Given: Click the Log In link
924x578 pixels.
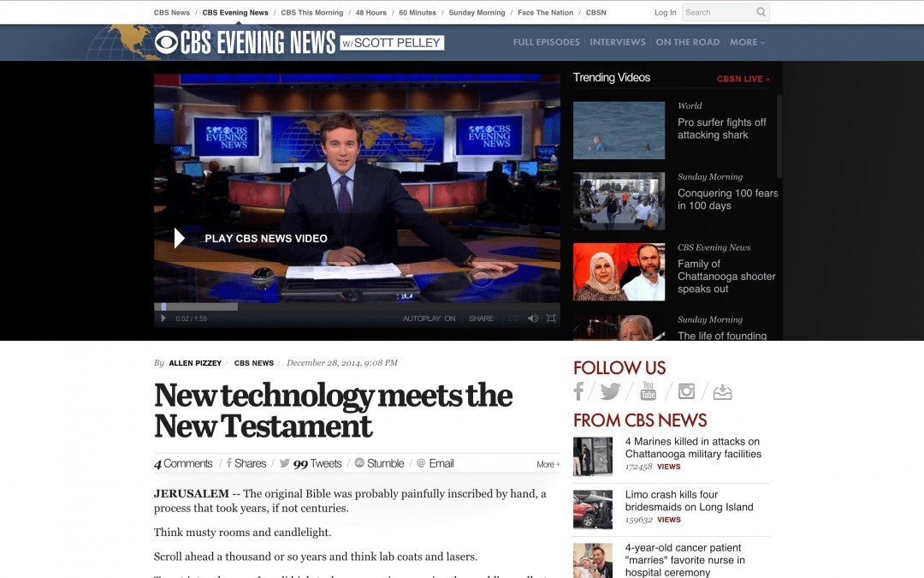Looking at the screenshot, I should click(665, 13).
